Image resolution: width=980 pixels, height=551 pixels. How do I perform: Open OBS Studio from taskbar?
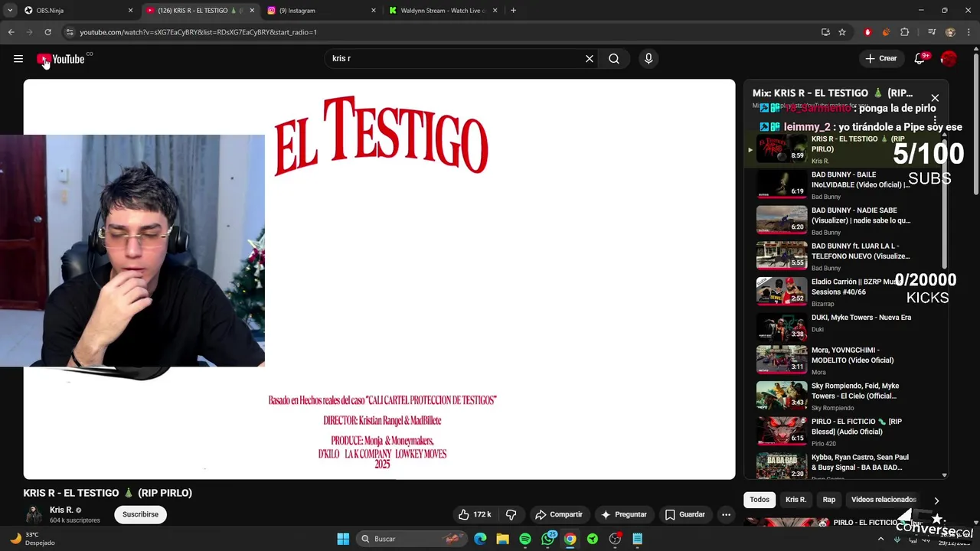615,539
